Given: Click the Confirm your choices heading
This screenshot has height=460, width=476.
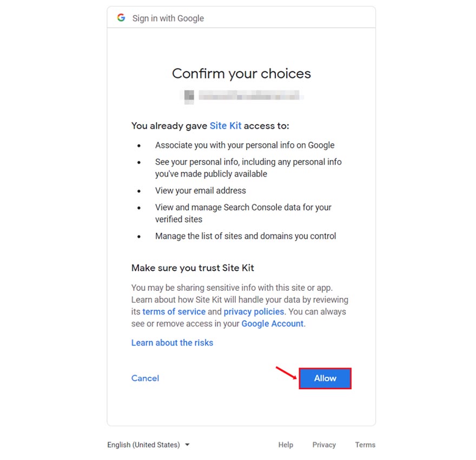Looking at the screenshot, I should (241, 74).
